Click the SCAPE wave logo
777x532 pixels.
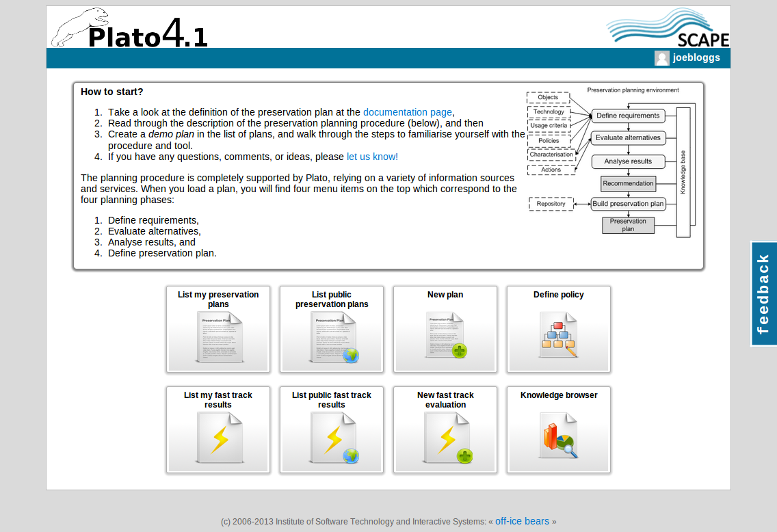pos(668,28)
